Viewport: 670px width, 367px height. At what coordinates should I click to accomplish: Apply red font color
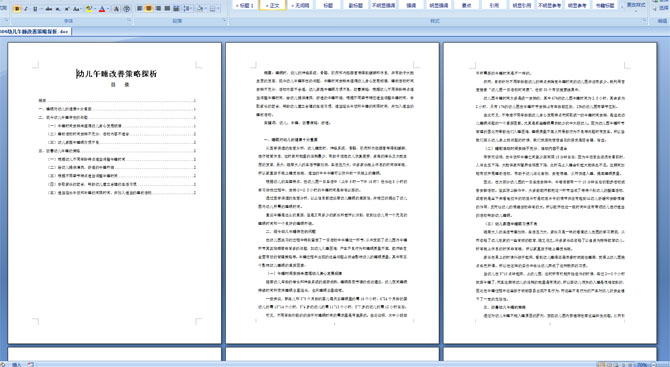click(x=102, y=9)
